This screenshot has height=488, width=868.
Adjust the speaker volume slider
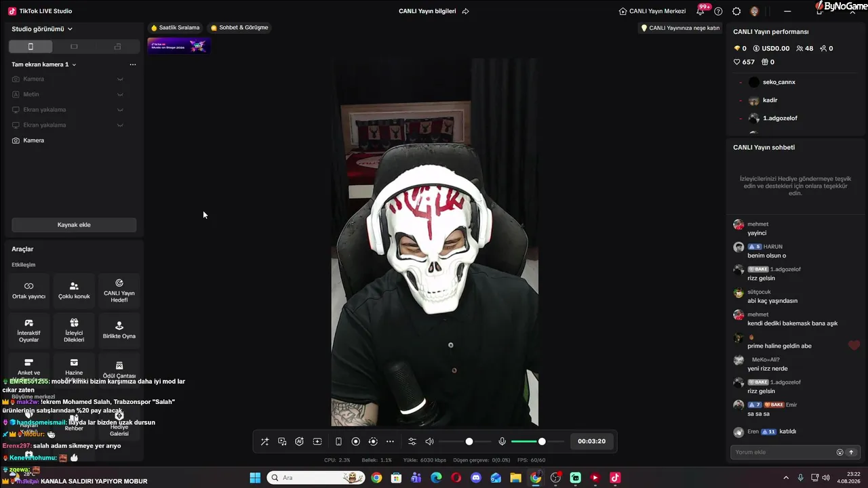(469, 441)
